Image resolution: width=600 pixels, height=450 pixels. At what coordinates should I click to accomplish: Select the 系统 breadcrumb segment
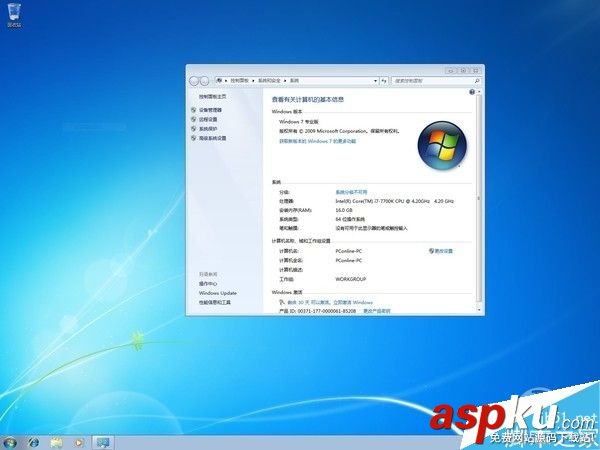294,81
